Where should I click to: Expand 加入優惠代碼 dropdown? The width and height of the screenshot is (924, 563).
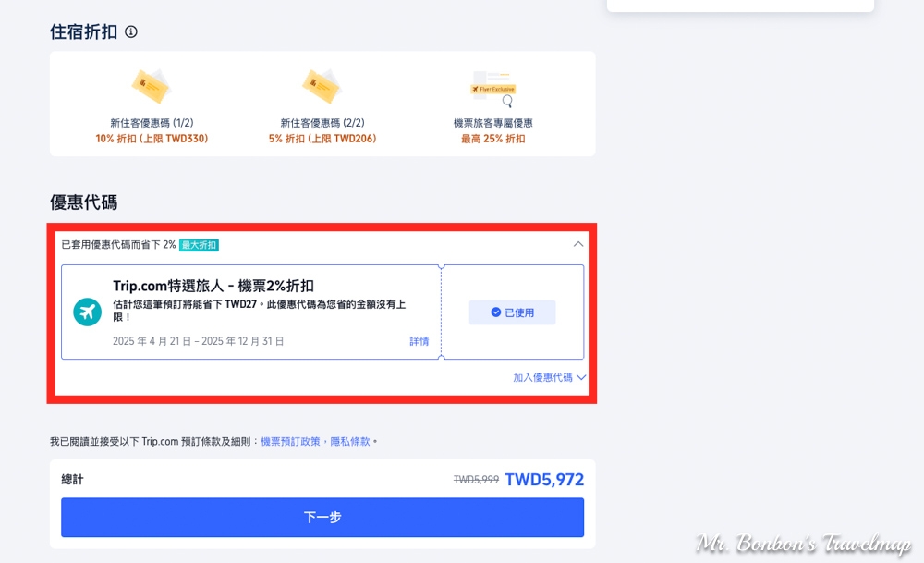coord(543,377)
